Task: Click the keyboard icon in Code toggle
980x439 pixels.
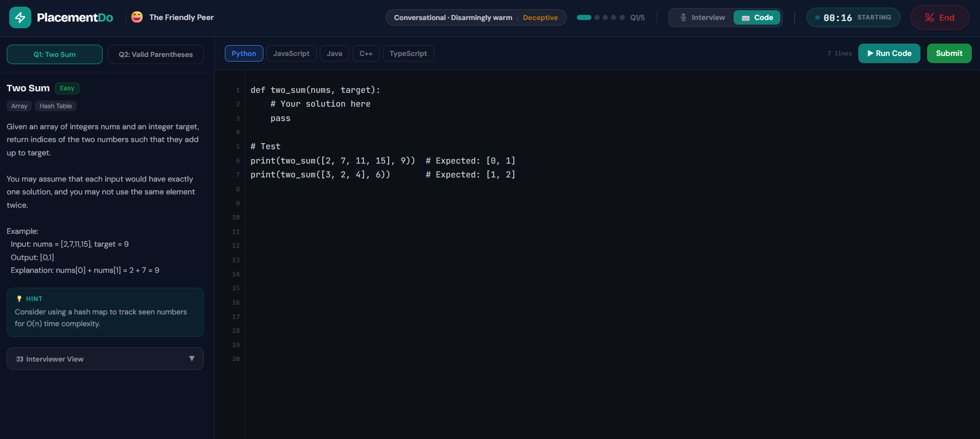Action: 745,18
